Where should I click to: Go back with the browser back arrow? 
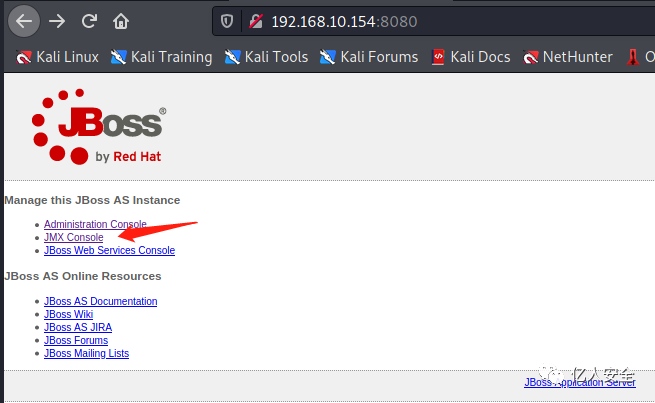(24, 21)
